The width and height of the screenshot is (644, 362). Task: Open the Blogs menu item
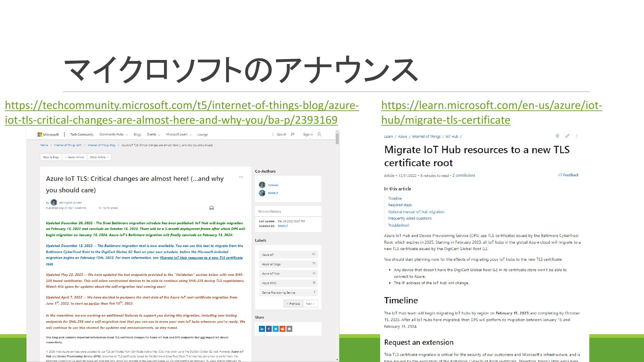coord(137,134)
